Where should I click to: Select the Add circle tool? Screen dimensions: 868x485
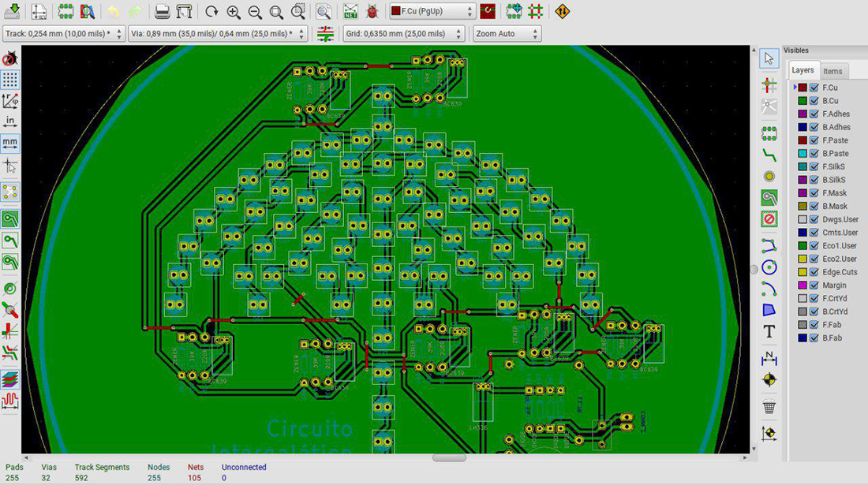[x=769, y=267]
